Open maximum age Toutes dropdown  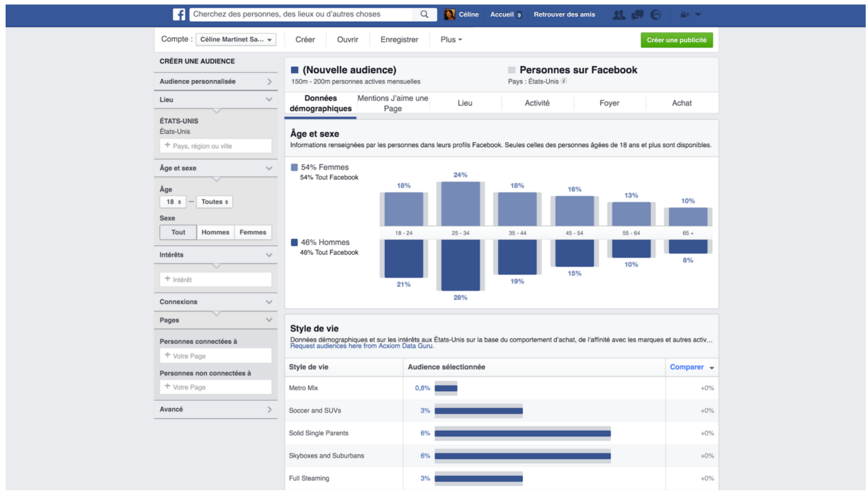pyautogui.click(x=214, y=202)
